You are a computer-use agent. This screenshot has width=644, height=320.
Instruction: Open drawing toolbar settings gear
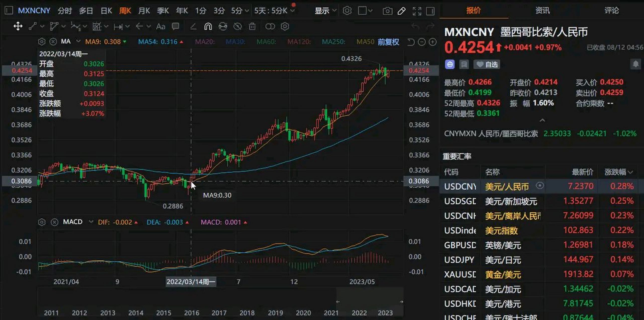(285, 26)
